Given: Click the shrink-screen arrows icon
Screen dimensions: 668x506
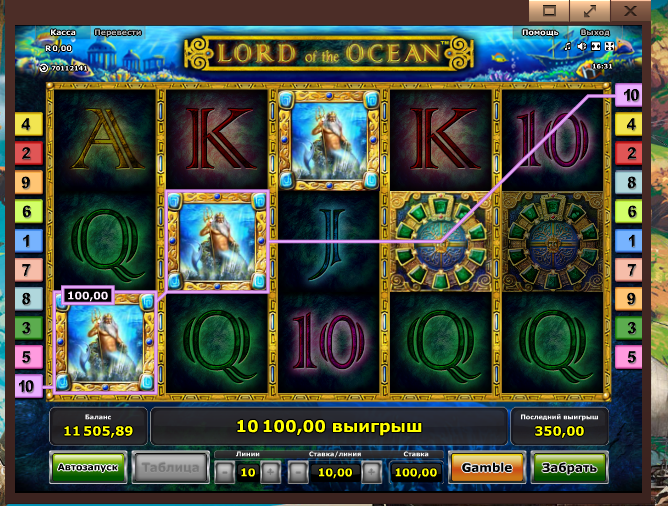Looking at the screenshot, I should point(596,46).
